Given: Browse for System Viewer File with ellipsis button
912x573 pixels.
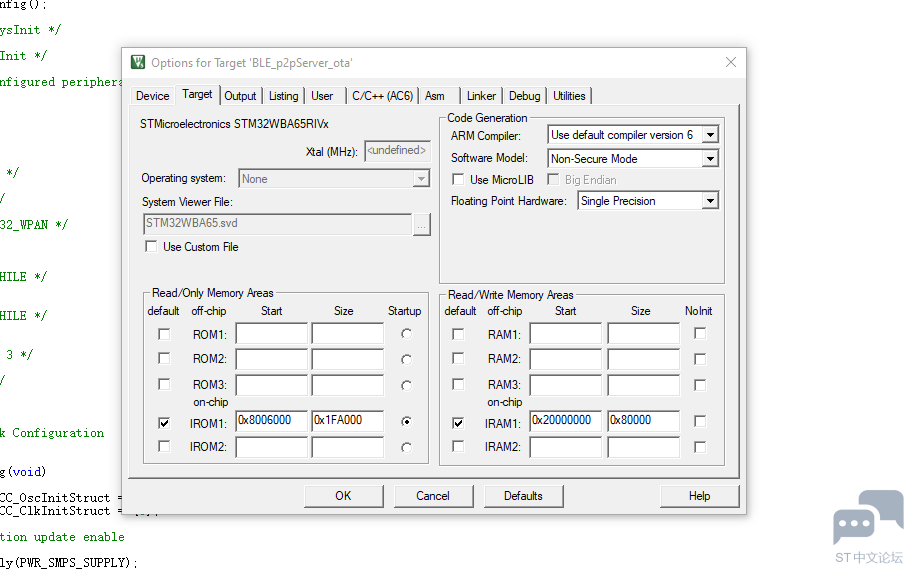Looking at the screenshot, I should tap(422, 225).
